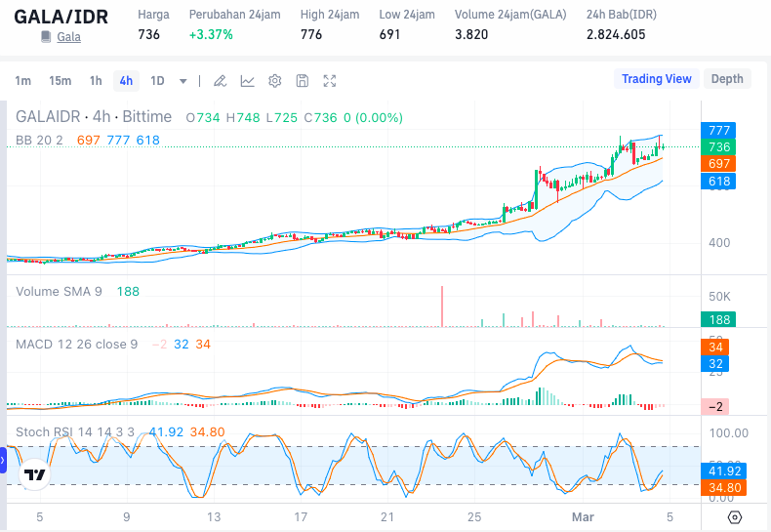
Task: Click the 400 price scale label
Action: (719, 243)
